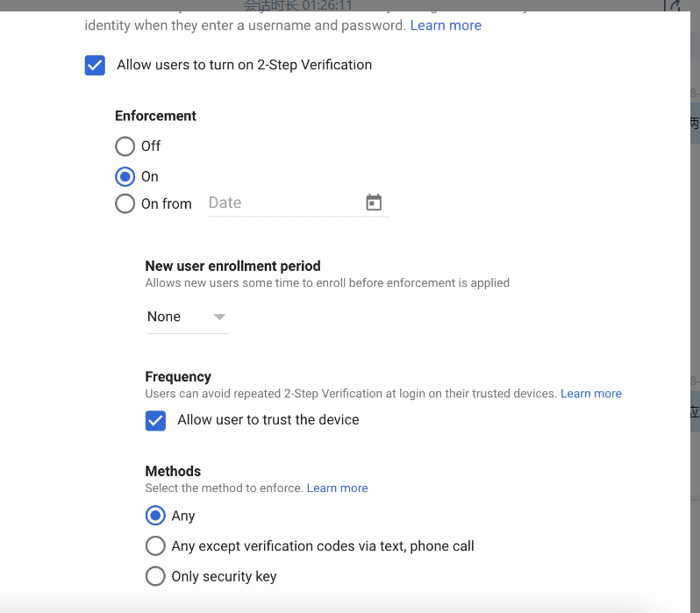Click the Frequency heading text
The width and height of the screenshot is (700, 613).
coord(178,377)
